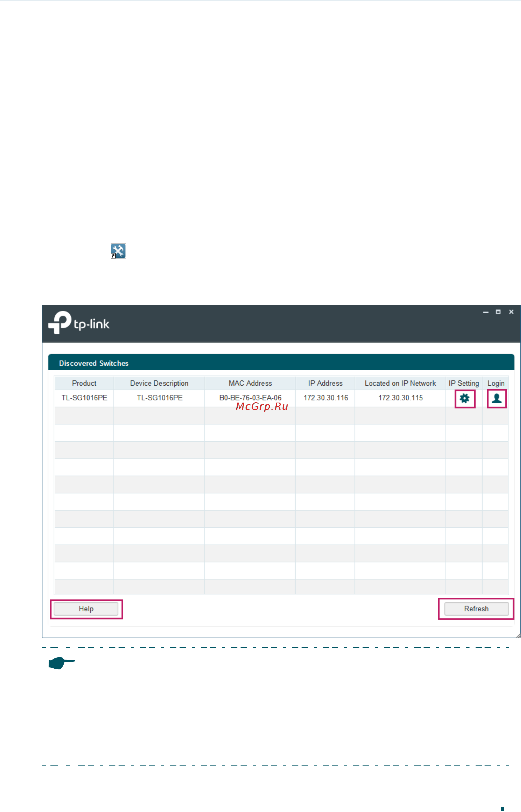Click the Product column header
Viewport: 521px width, 812px height.
84,383
